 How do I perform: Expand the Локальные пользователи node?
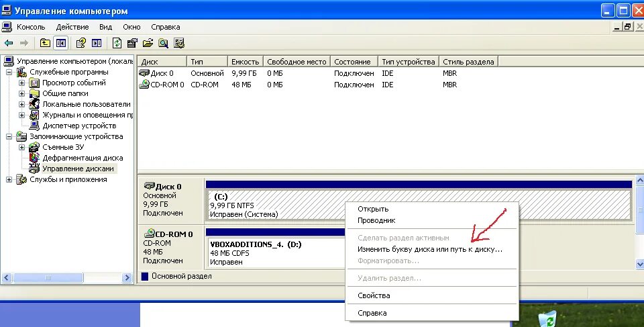point(21,105)
